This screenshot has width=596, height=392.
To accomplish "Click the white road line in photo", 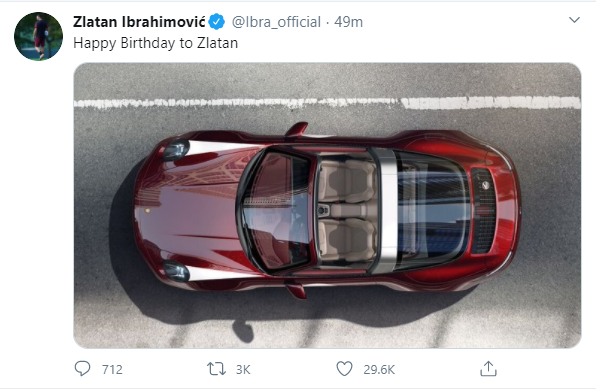I will point(327,103).
